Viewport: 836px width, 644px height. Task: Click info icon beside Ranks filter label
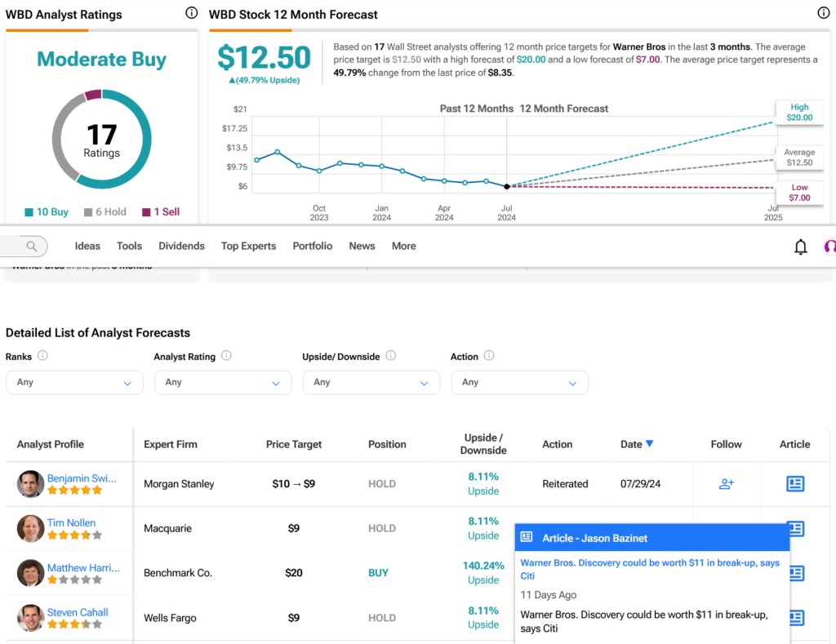pos(42,356)
